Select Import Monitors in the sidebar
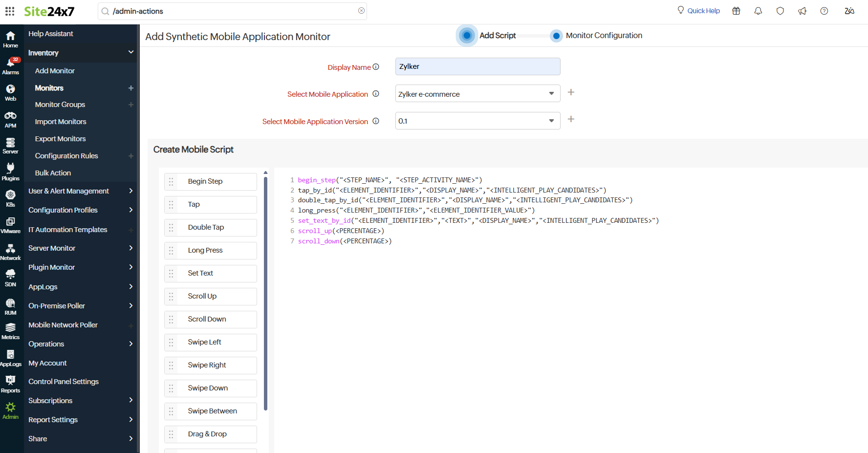 point(60,121)
